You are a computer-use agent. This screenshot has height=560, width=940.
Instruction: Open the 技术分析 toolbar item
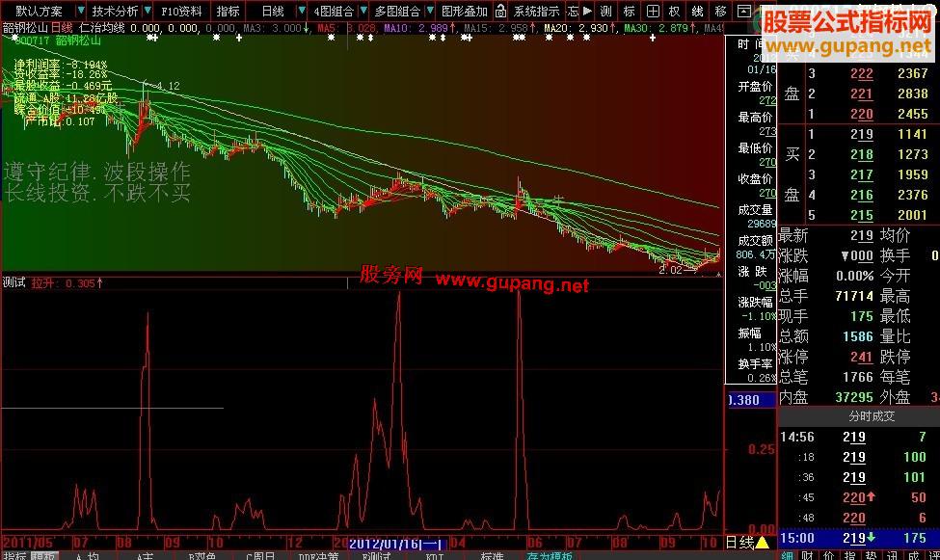point(115,11)
